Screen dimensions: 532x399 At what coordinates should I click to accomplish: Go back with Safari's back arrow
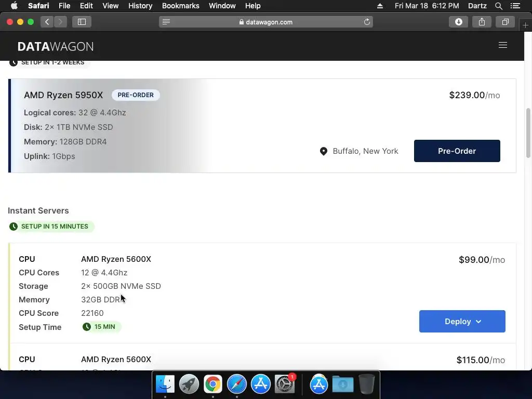pyautogui.click(x=47, y=22)
